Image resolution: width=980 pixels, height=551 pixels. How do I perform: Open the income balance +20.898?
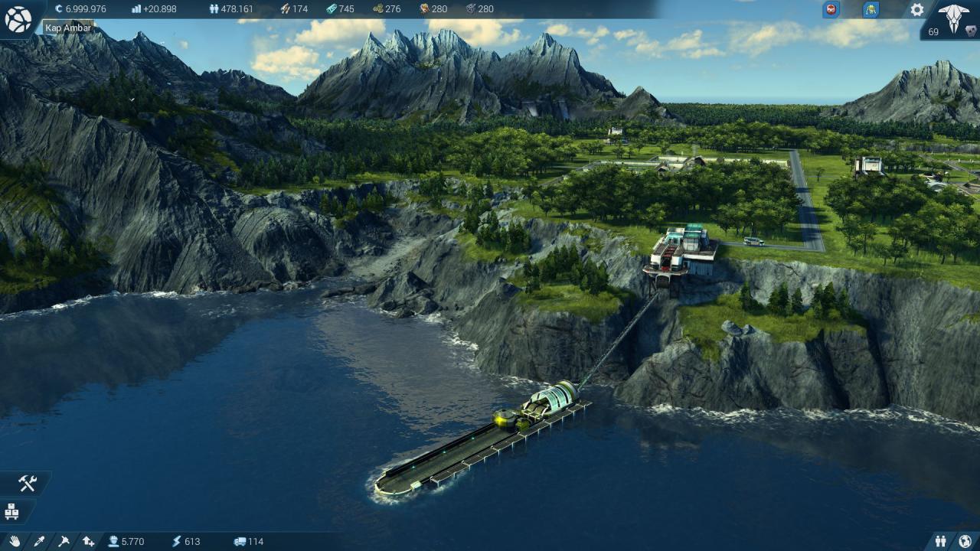pos(159,9)
